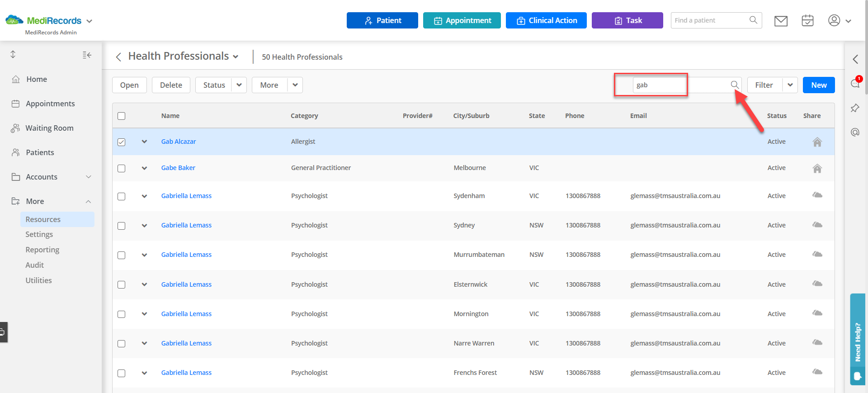Click the teal Appointment button
The image size is (868, 393).
pyautogui.click(x=462, y=20)
